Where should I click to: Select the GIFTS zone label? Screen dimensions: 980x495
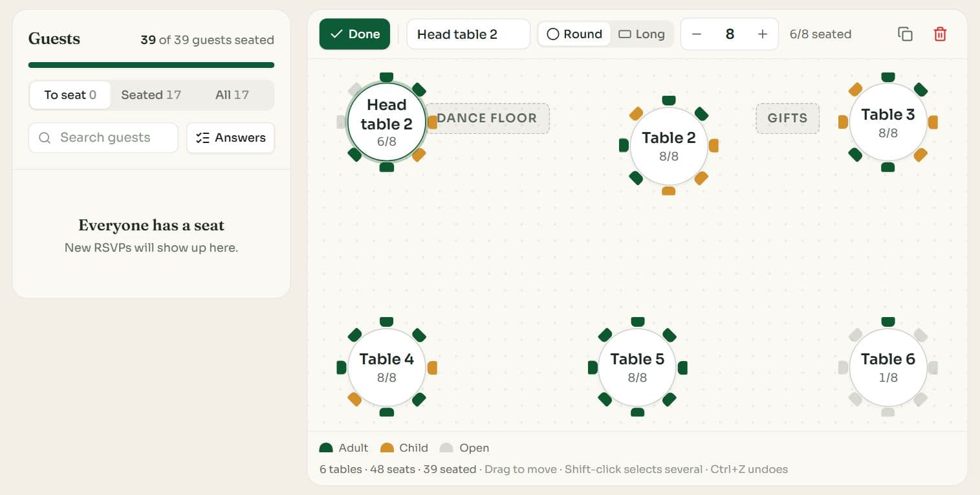coord(787,118)
